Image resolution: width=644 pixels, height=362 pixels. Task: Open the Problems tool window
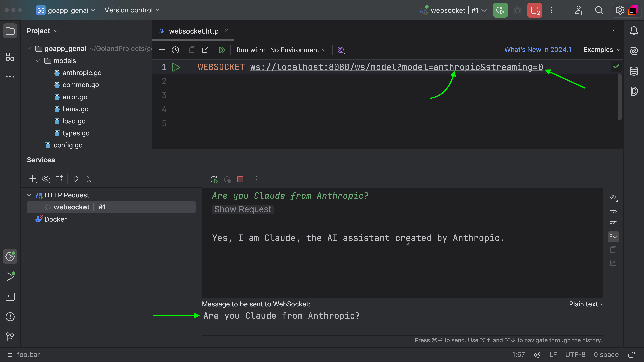10,317
